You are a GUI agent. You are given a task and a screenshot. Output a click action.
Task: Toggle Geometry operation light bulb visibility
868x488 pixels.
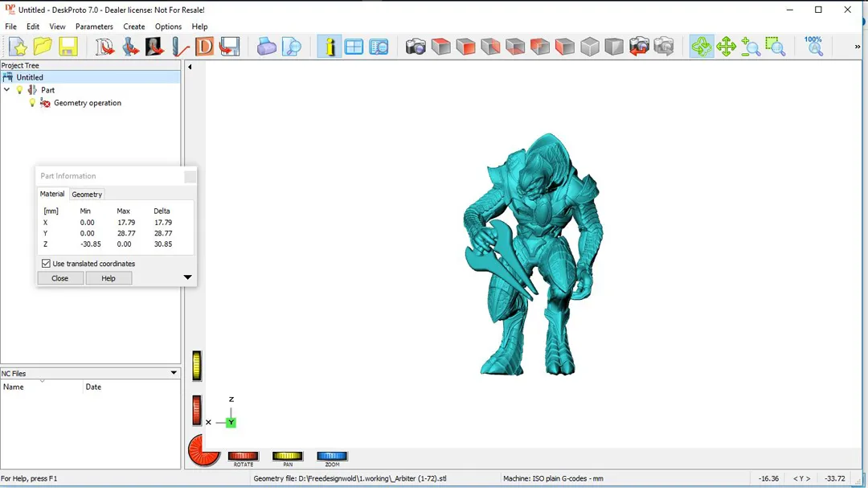coord(32,102)
